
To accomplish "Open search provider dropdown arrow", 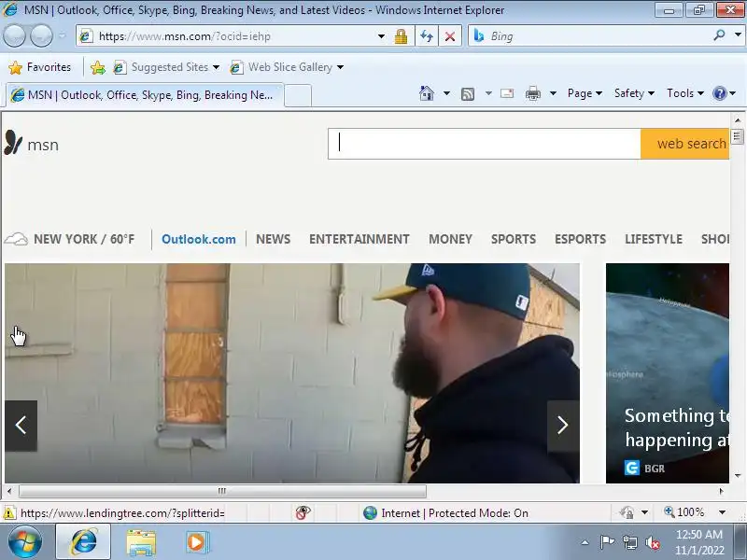I will 738,35.
